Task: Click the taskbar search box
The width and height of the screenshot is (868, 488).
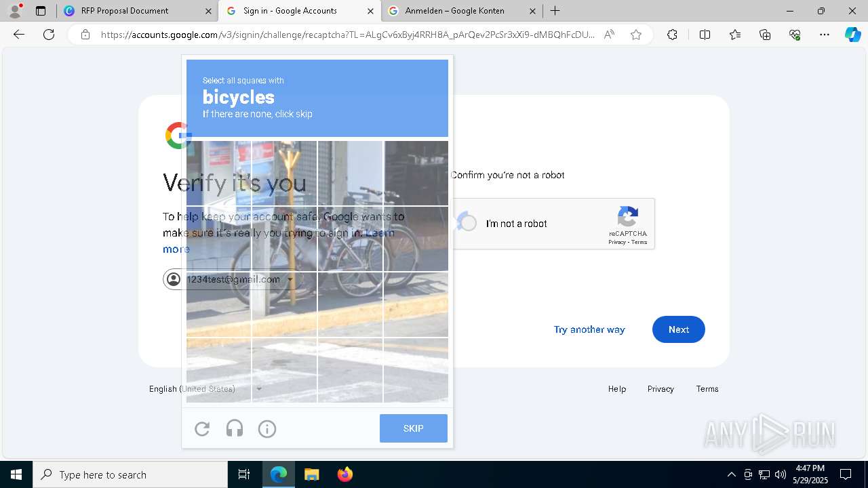Action: click(x=130, y=474)
